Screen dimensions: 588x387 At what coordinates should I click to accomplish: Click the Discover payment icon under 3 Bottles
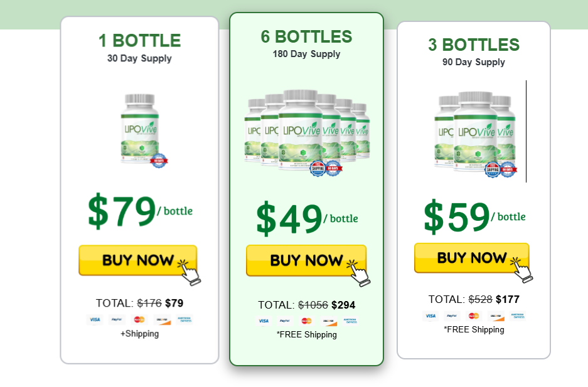[496, 316]
